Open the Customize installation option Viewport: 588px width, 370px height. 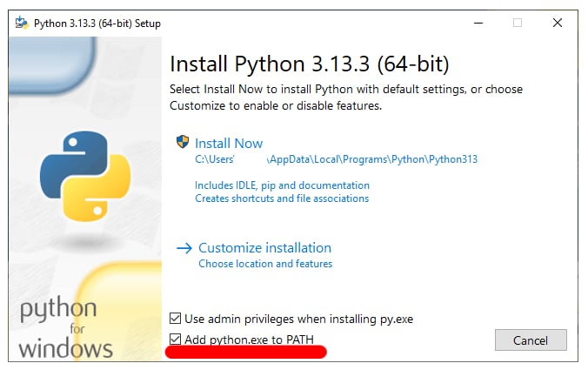264,248
